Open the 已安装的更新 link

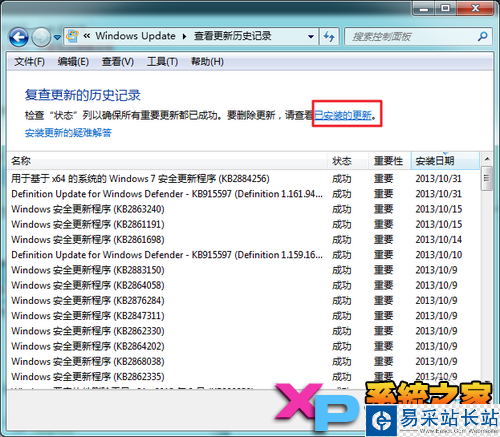click(x=343, y=115)
